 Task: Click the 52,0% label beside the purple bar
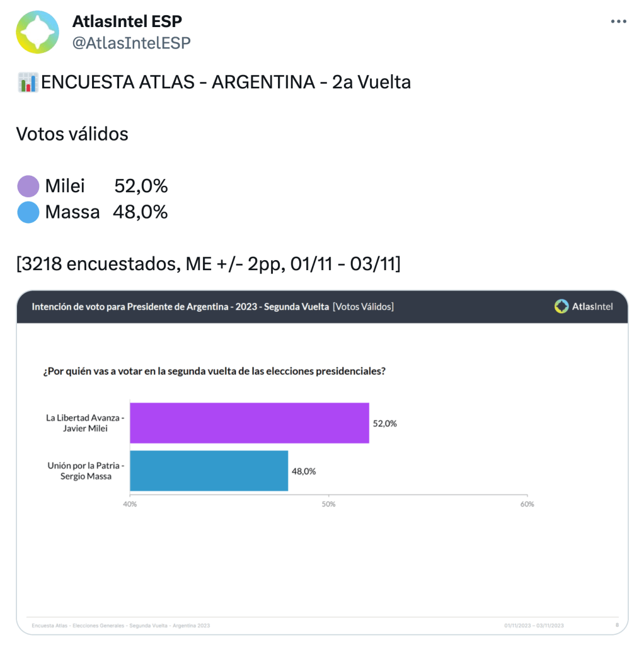point(385,424)
